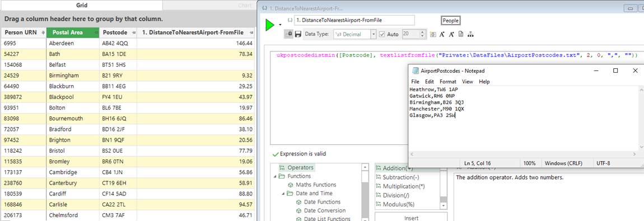The width and height of the screenshot is (644, 221).
Task: Click the Glasgow,PA3 2SW line in Notepad
Action: coord(432,115)
